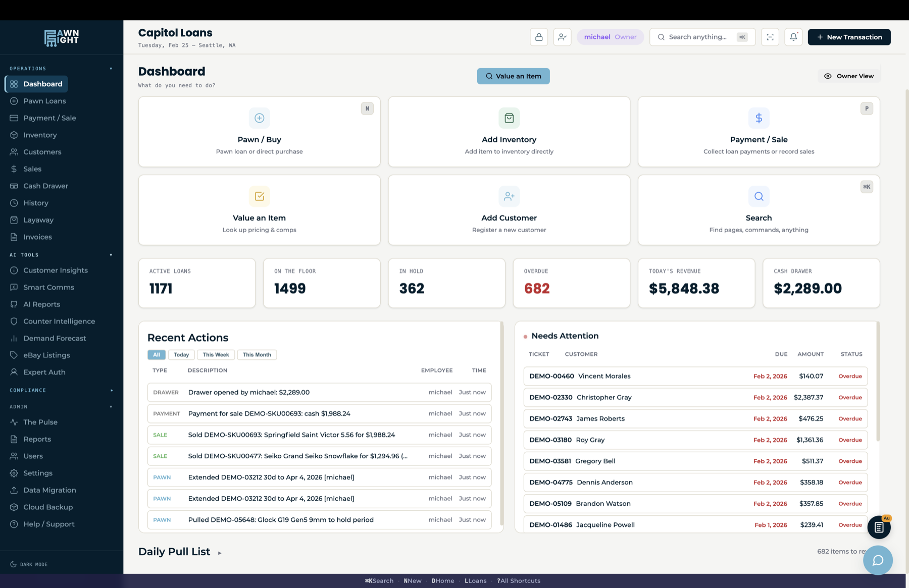Image resolution: width=909 pixels, height=588 pixels.
Task: Click the chat support bubble icon
Action: pos(878,560)
